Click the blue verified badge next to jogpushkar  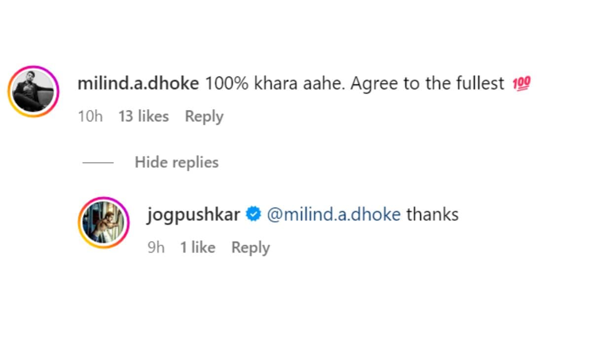[x=254, y=215]
